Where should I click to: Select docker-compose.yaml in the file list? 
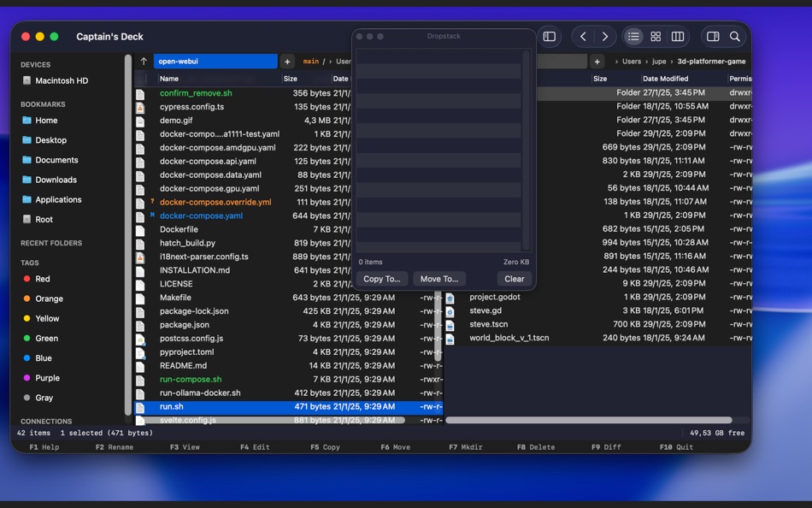tap(201, 216)
